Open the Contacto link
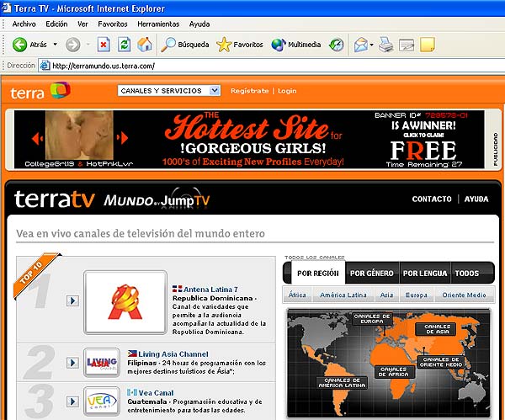Viewport: 505px width, 420px height. click(432, 199)
